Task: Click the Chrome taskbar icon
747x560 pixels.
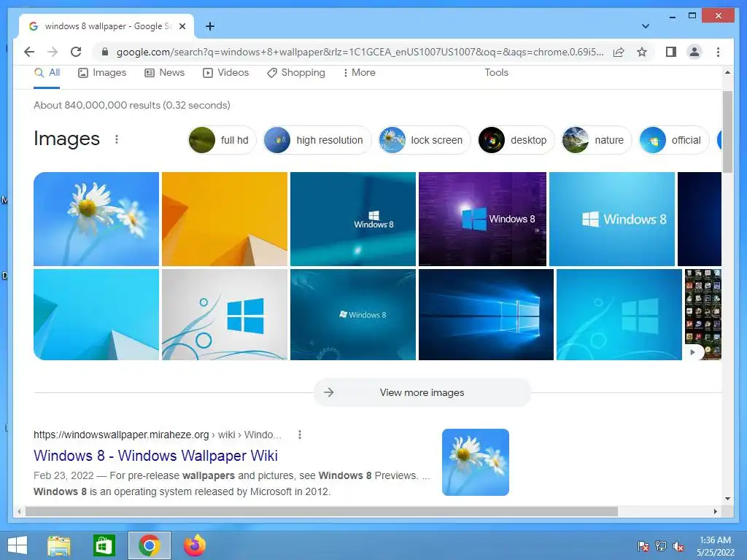Action: tap(149, 545)
